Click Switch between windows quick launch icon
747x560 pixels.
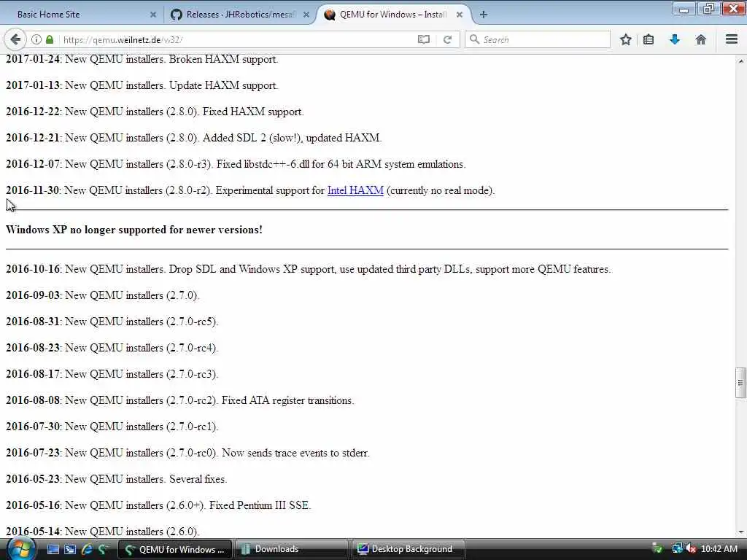tap(70, 549)
